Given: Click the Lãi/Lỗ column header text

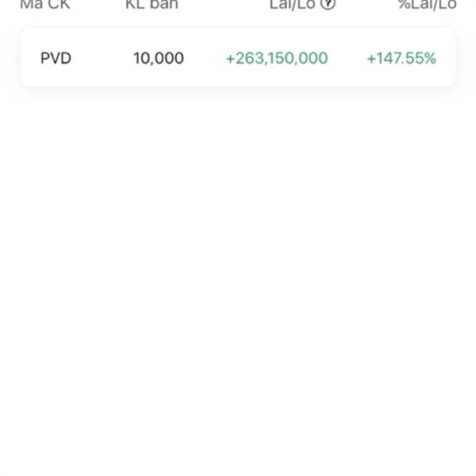Looking at the screenshot, I should click(x=292, y=4).
